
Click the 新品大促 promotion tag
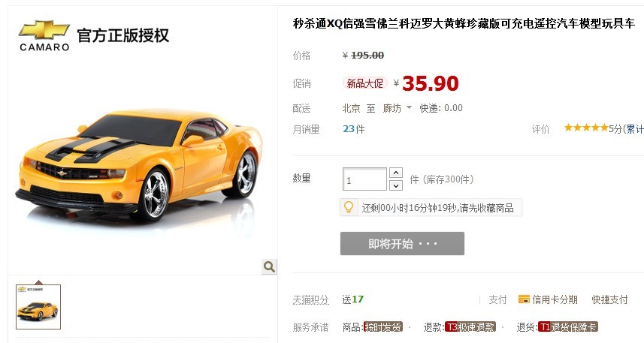[x=364, y=84]
